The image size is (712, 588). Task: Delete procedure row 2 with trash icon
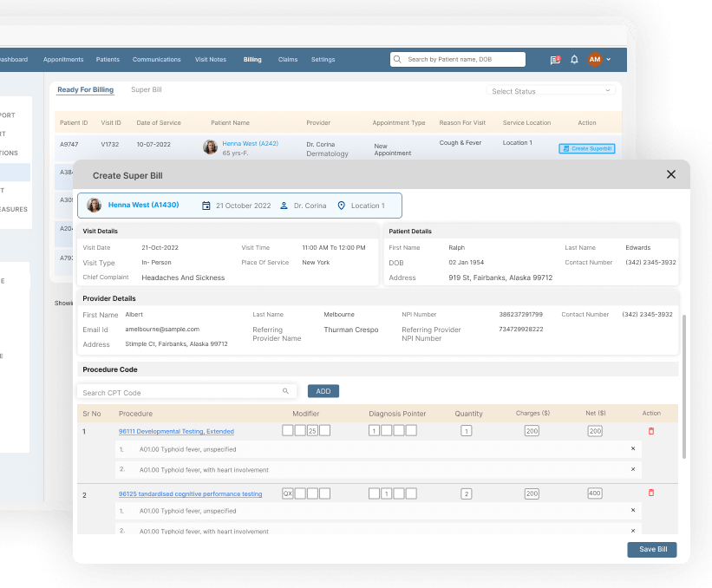pos(651,493)
